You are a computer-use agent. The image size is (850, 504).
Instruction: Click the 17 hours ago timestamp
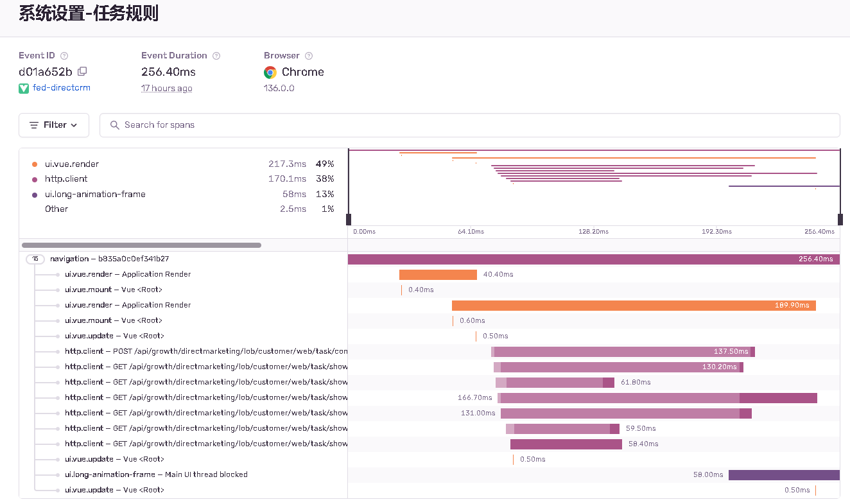click(x=167, y=88)
